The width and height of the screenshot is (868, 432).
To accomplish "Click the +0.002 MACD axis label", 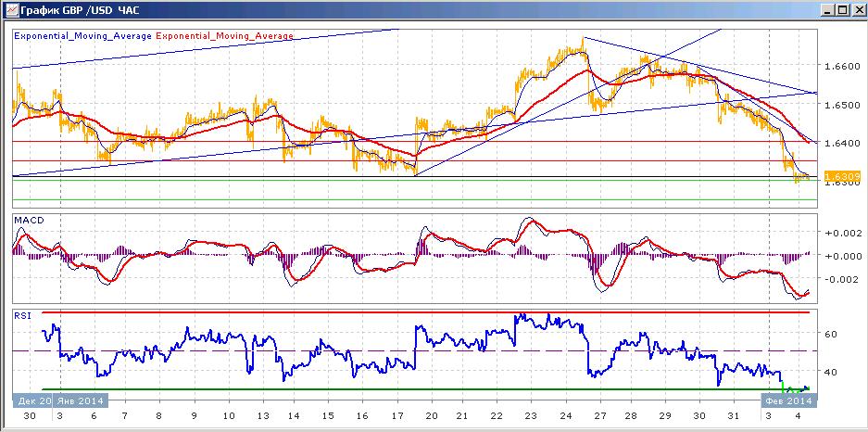I will (x=842, y=233).
